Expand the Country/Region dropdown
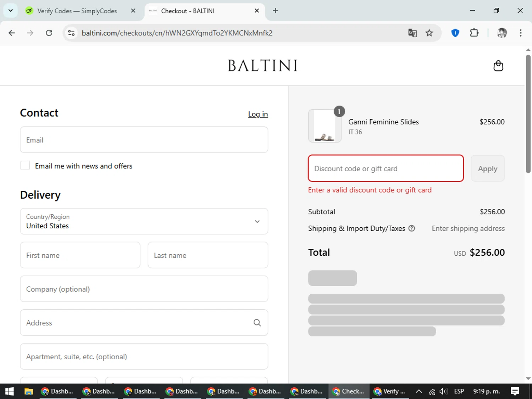Screen dimensions: 532x399 [x=144, y=221]
